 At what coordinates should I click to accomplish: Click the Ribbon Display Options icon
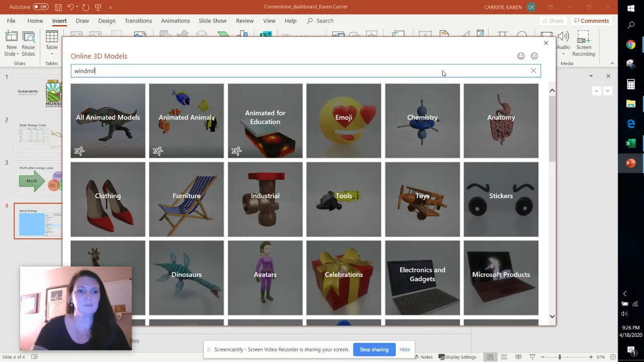pos(550,7)
